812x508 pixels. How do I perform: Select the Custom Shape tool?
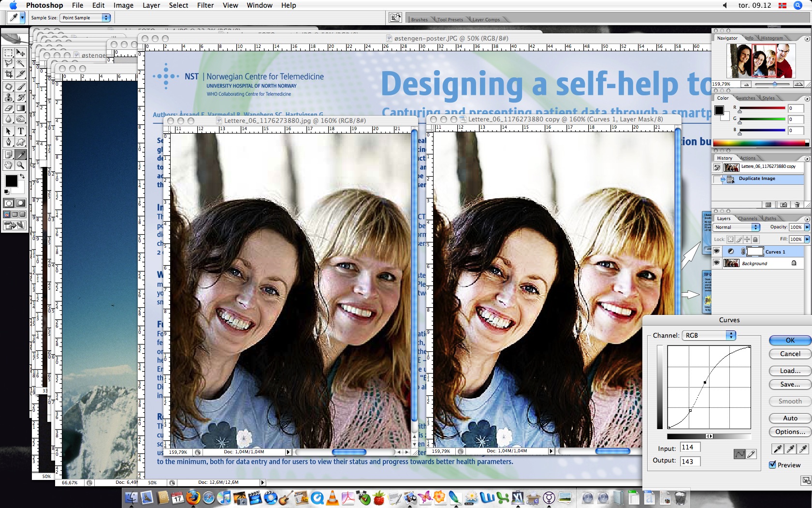pyautogui.click(x=21, y=142)
